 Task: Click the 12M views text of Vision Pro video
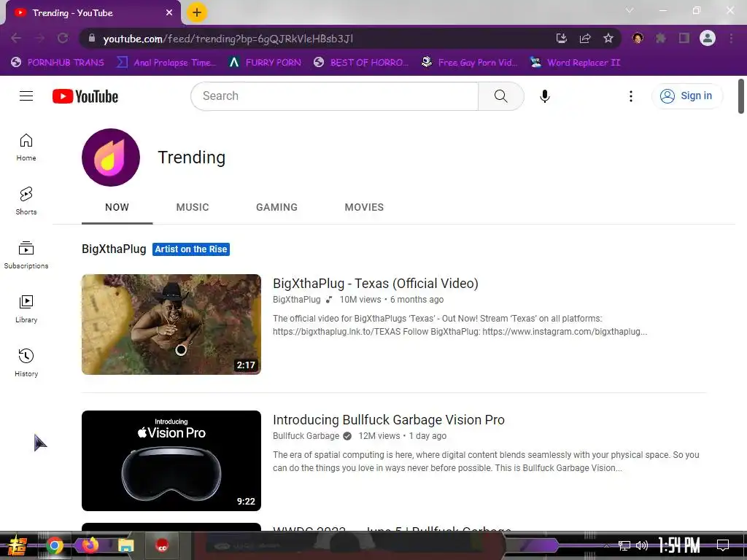tap(379, 436)
